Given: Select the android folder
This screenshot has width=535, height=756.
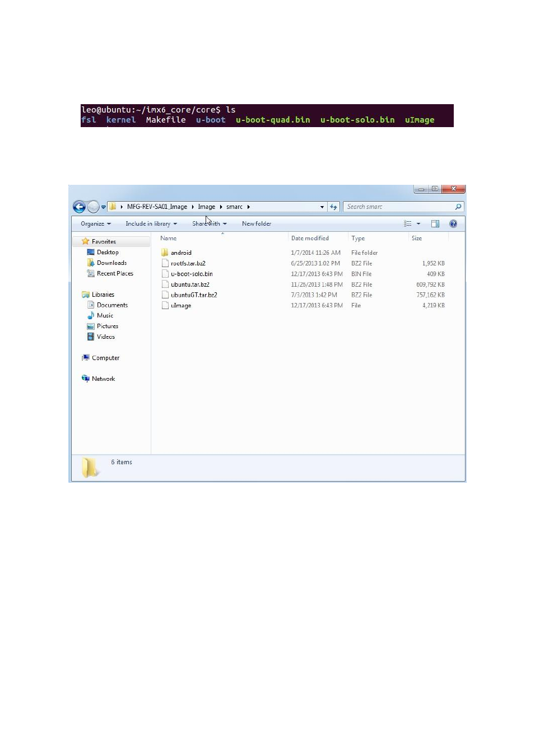Looking at the screenshot, I should [x=181, y=253].
